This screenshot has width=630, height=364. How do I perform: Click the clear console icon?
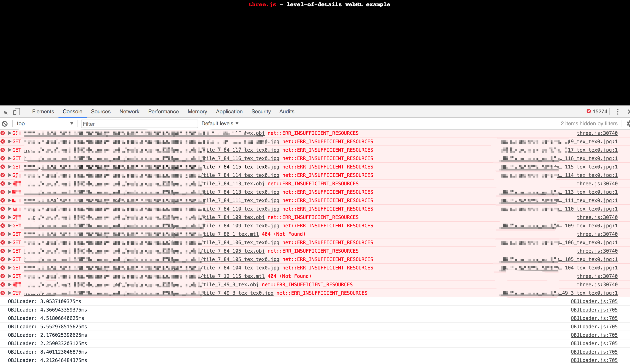point(5,124)
